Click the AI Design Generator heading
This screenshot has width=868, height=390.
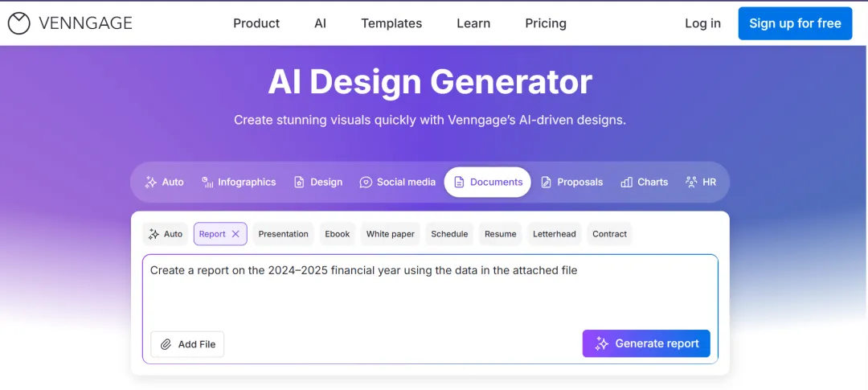430,83
